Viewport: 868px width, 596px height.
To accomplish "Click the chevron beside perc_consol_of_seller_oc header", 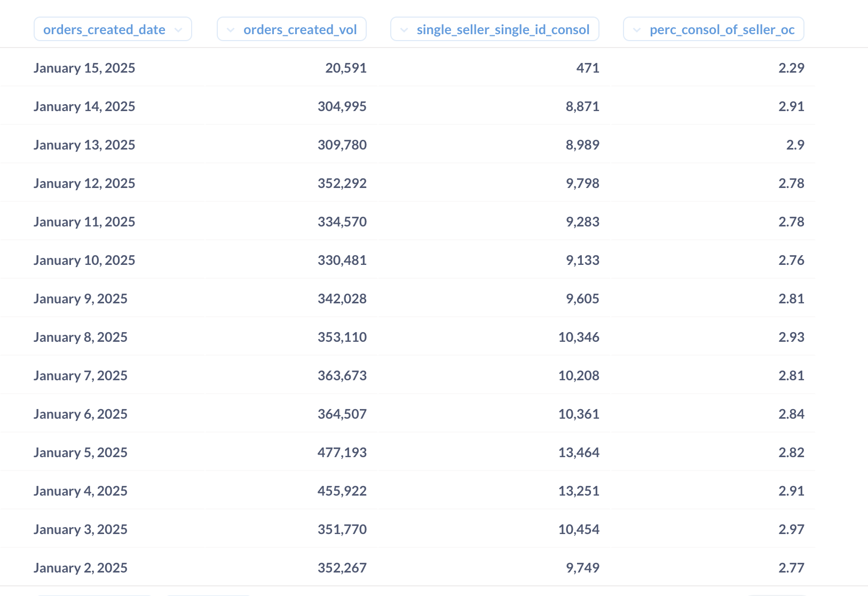I will (x=637, y=30).
